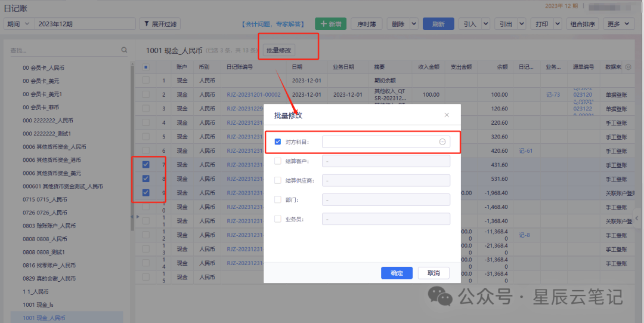
Task: Close the 批量修改 dialog with X
Action: [447, 115]
